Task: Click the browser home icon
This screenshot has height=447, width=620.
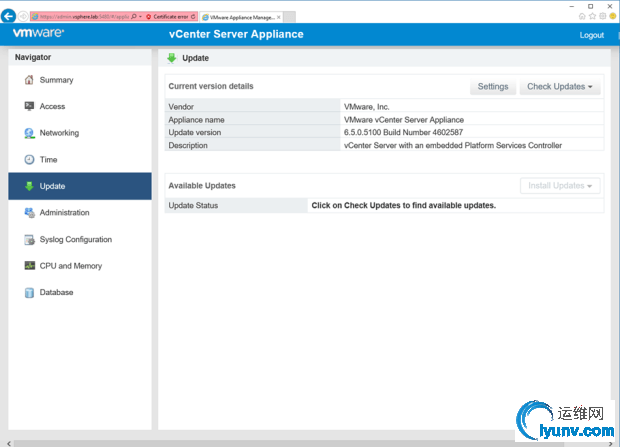Action: pos(582,16)
